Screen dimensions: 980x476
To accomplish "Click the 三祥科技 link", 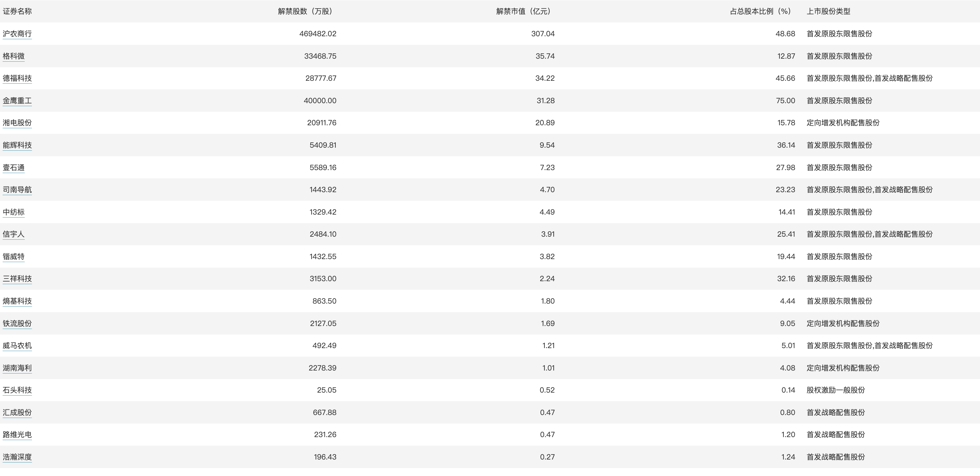I will tap(17, 279).
